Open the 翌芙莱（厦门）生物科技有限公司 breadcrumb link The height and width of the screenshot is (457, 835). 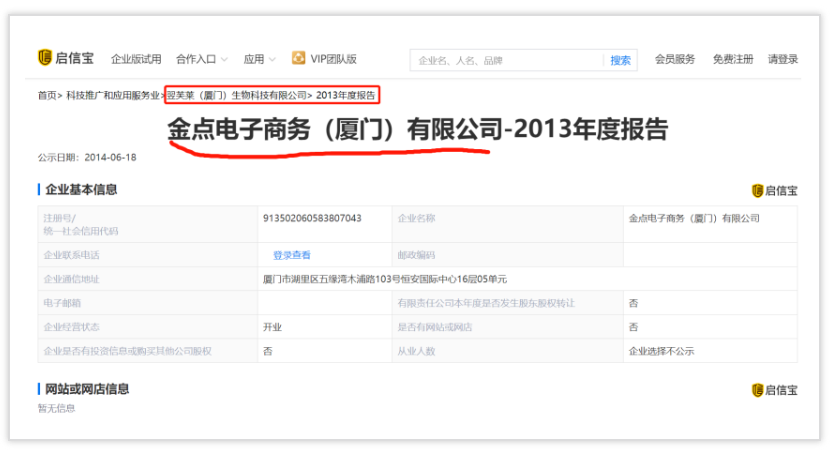(237, 95)
